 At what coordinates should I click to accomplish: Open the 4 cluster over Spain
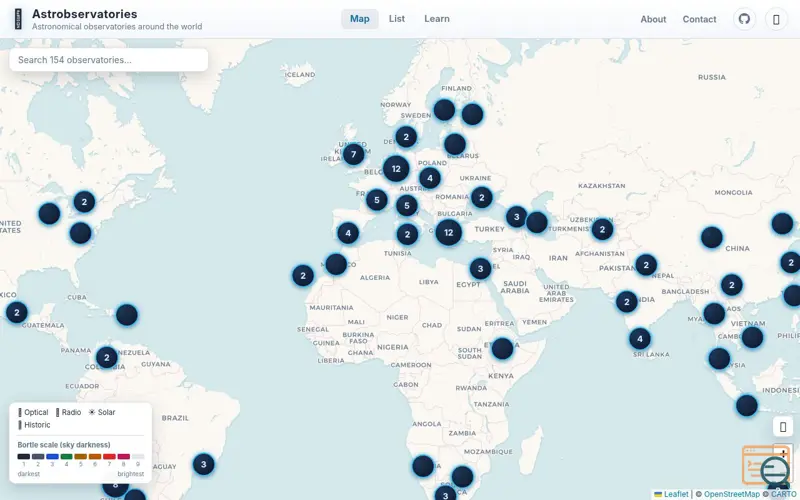pos(348,233)
